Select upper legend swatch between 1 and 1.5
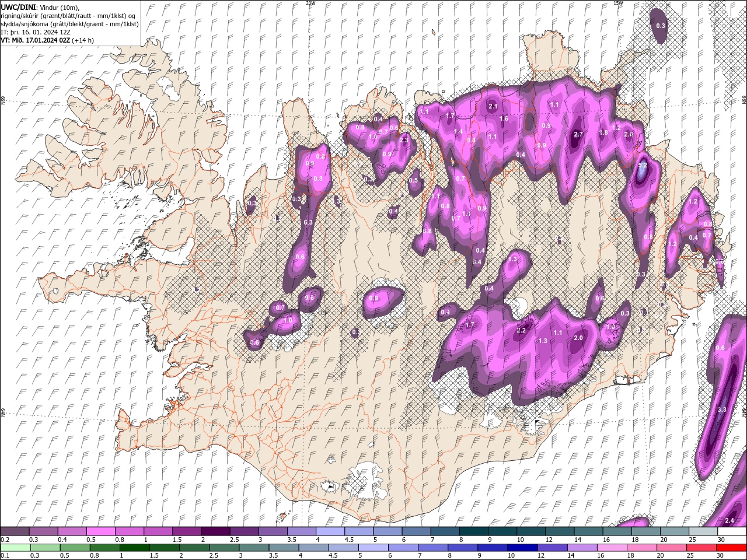This screenshot has width=747, height=560. (158, 531)
